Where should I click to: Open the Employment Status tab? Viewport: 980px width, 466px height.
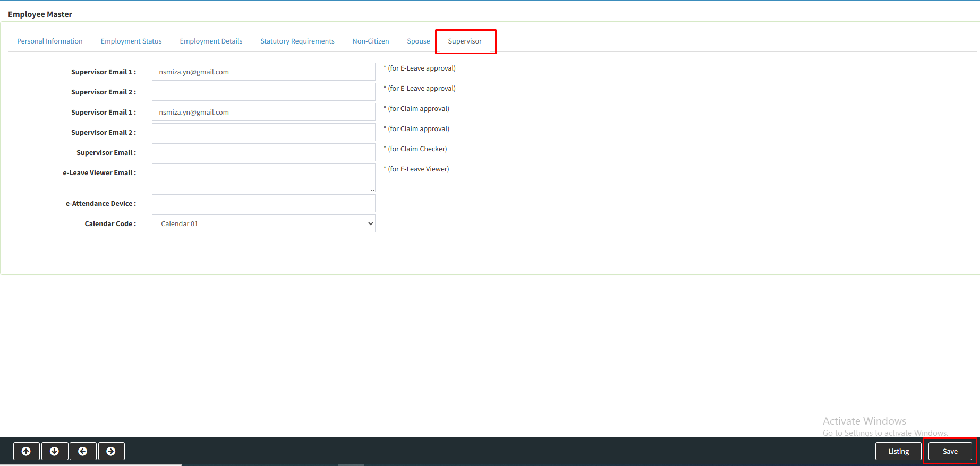coord(131,41)
